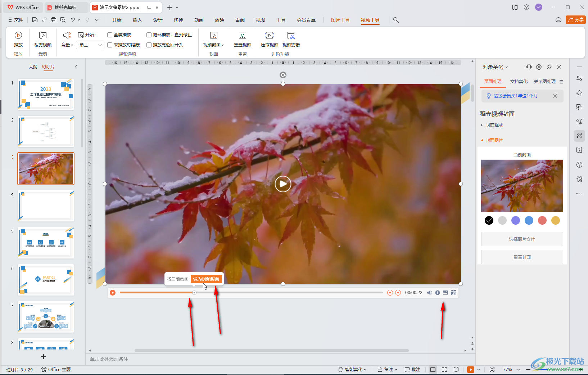Image resolution: width=588 pixels, height=375 pixels.
Task: Click the more options dots in right sidebar
Action: [579, 193]
